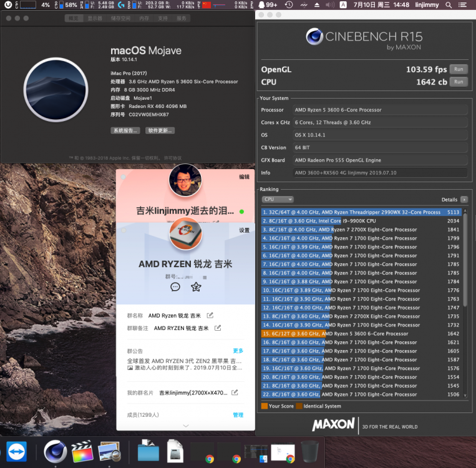Image resolution: width=476 pixels, height=468 pixels.
Task: Expand the chevron below the member list
Action: 186,426
